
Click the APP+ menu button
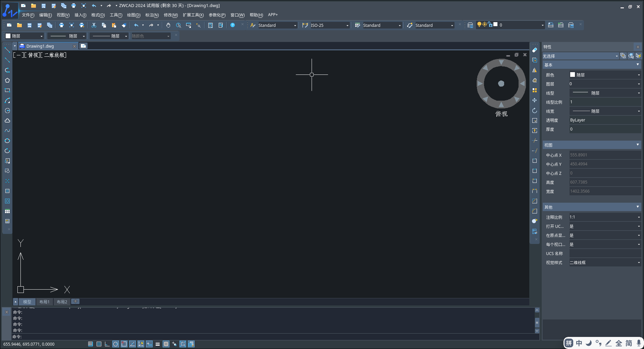pyautogui.click(x=273, y=15)
